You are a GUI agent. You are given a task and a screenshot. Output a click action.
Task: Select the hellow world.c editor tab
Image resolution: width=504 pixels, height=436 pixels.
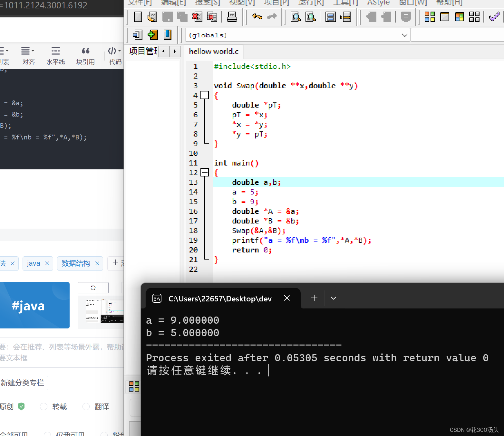[x=213, y=51]
